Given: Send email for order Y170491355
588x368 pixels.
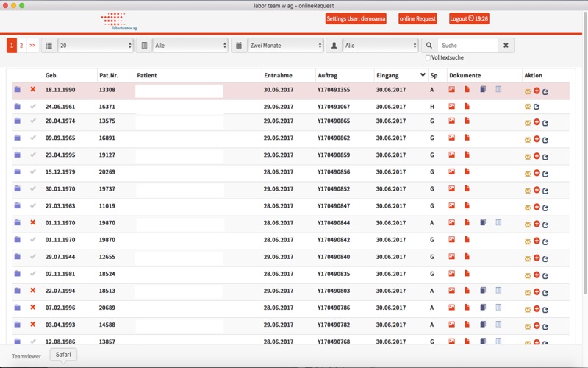Looking at the screenshot, I should pyautogui.click(x=528, y=91).
